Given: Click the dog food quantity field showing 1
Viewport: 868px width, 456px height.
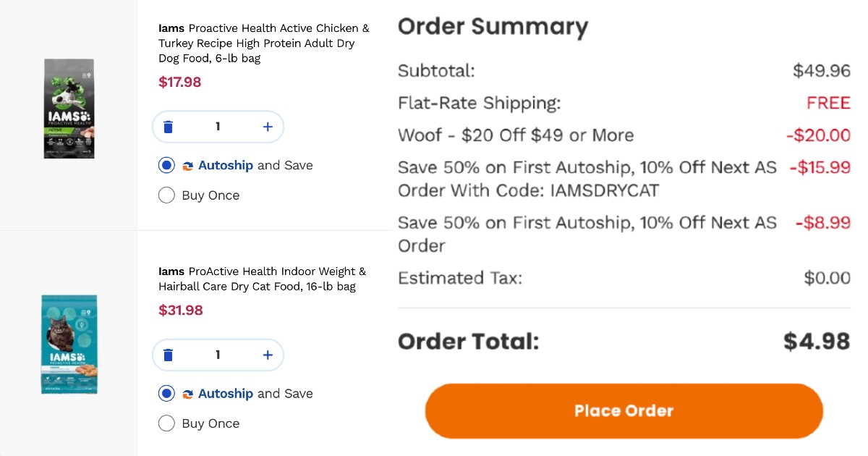Looking at the screenshot, I should [x=218, y=127].
